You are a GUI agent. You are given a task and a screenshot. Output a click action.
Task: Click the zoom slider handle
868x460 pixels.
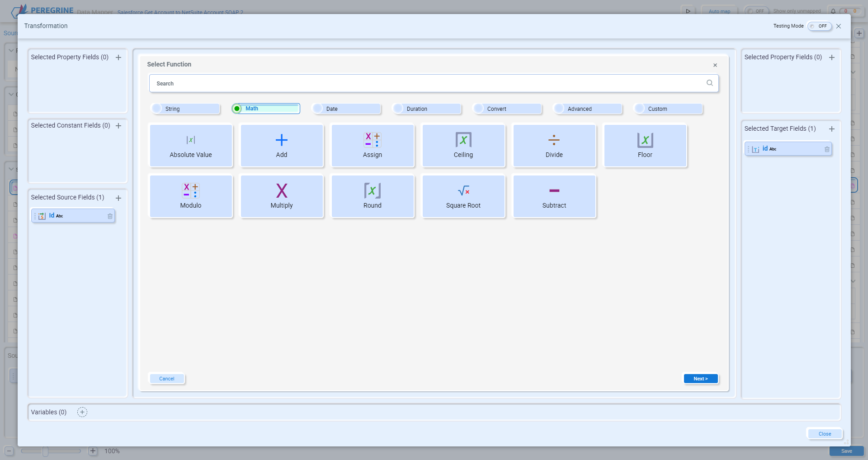[45, 451]
